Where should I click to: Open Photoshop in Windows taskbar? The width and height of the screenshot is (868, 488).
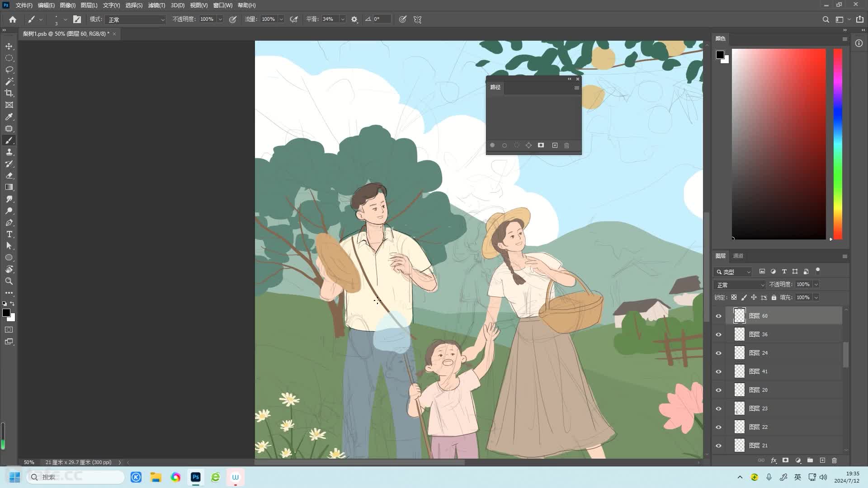pos(196,477)
